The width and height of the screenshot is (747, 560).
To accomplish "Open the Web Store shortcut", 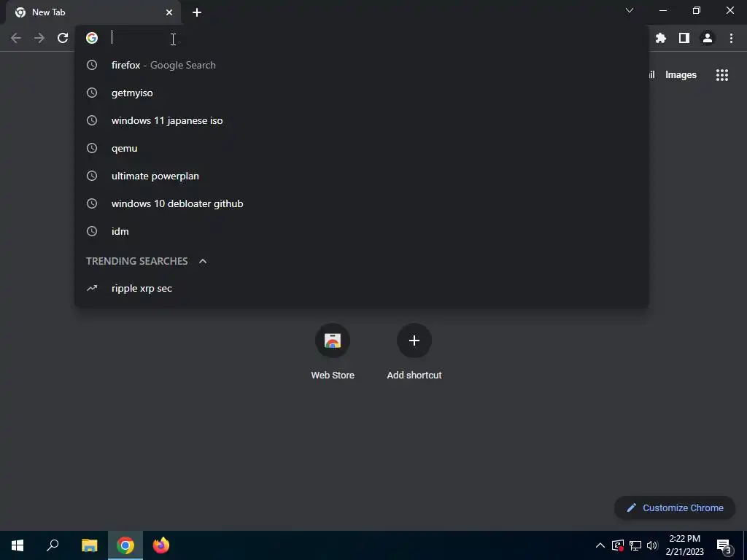I will [333, 351].
